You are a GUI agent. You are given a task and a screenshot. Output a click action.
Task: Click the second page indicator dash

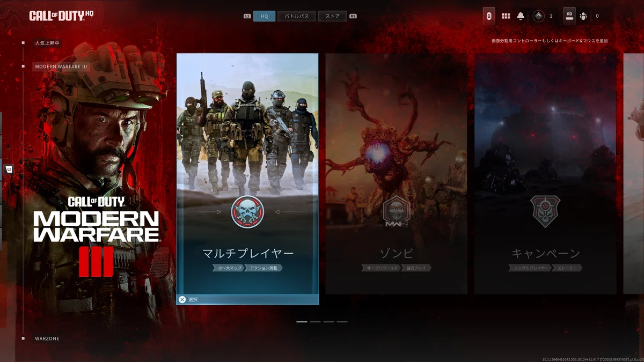pyautogui.click(x=315, y=322)
